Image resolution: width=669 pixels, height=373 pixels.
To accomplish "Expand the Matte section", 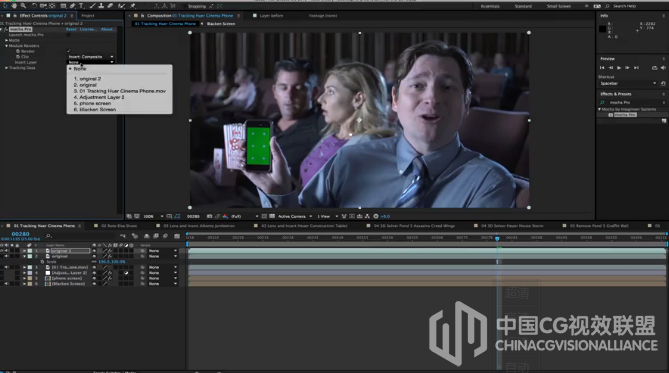I will [x=6, y=40].
